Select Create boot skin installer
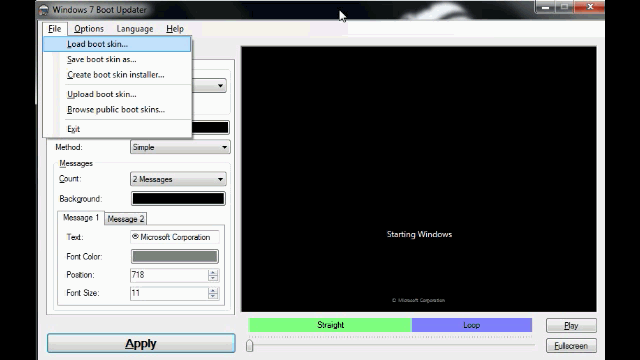Screen dimensions: 640x360 pos(117,75)
